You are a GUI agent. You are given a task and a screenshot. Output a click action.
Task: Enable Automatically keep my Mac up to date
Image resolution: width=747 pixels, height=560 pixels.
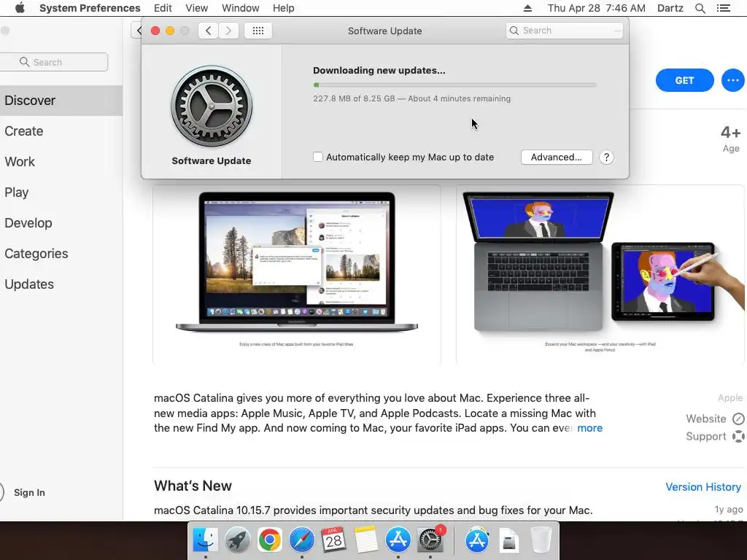[318, 157]
